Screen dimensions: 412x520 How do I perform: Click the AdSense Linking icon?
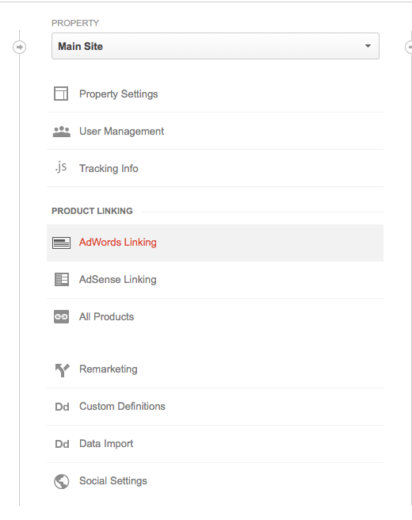(62, 279)
